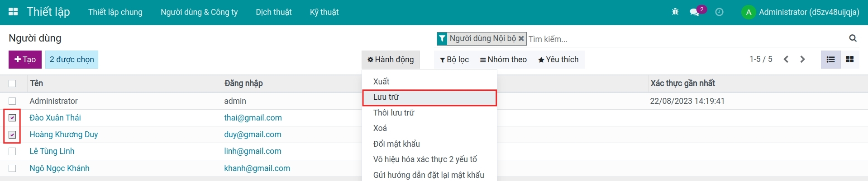
Task: Click the duy@gmail.com login cell
Action: coord(253,135)
